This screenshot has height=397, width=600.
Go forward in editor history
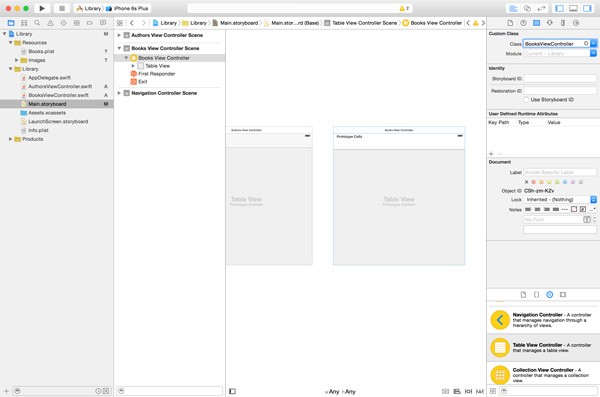click(143, 23)
